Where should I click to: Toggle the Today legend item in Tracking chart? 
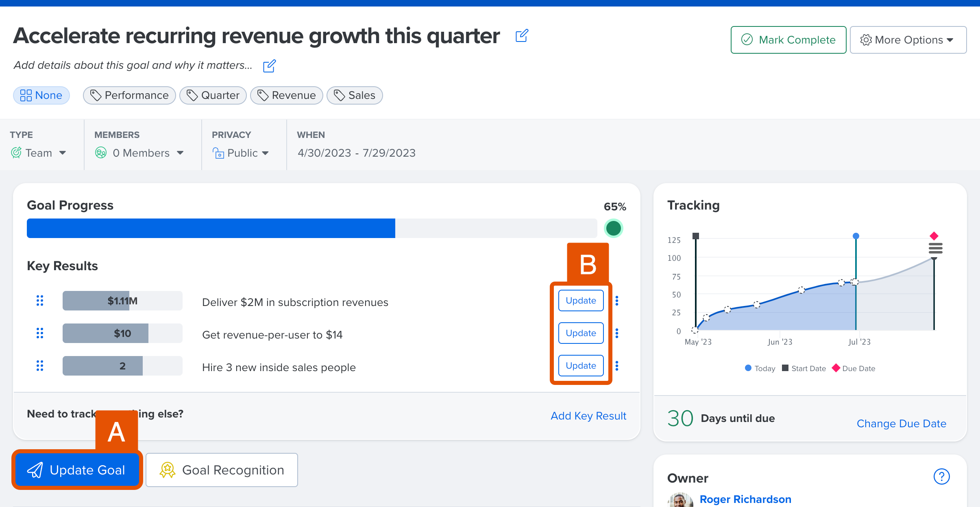760,368
